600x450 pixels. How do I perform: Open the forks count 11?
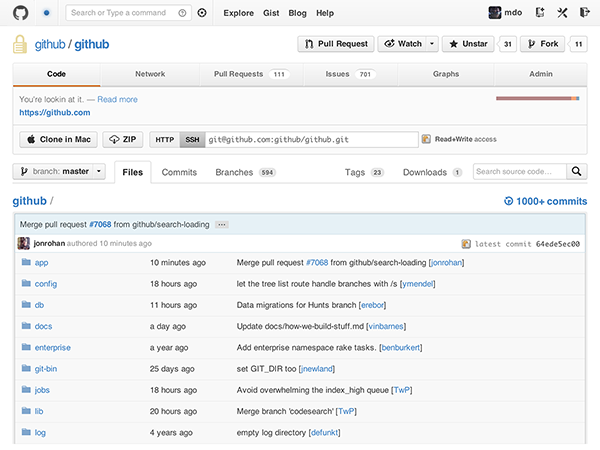point(578,44)
